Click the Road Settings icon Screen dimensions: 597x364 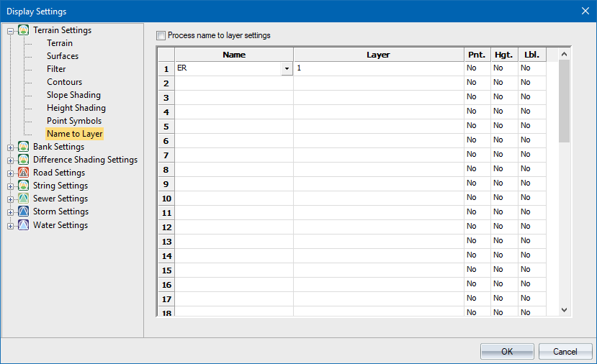[23, 173]
